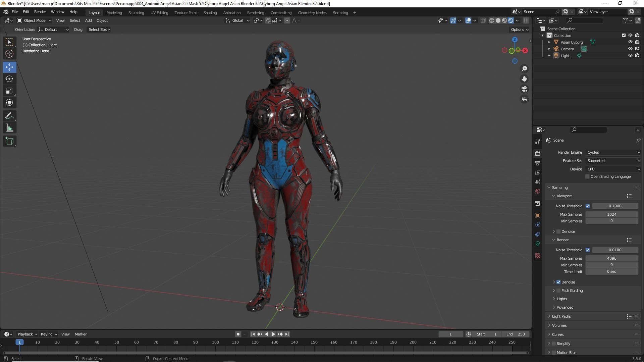Hide Asian Cyborg in viewport
Image resolution: width=644 pixels, height=362 pixels.
pyautogui.click(x=630, y=42)
